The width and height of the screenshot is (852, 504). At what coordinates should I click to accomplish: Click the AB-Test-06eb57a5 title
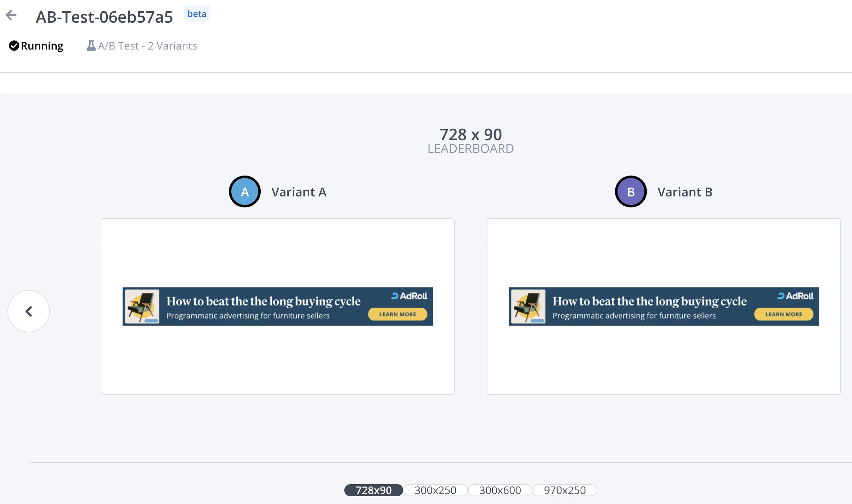pos(104,17)
